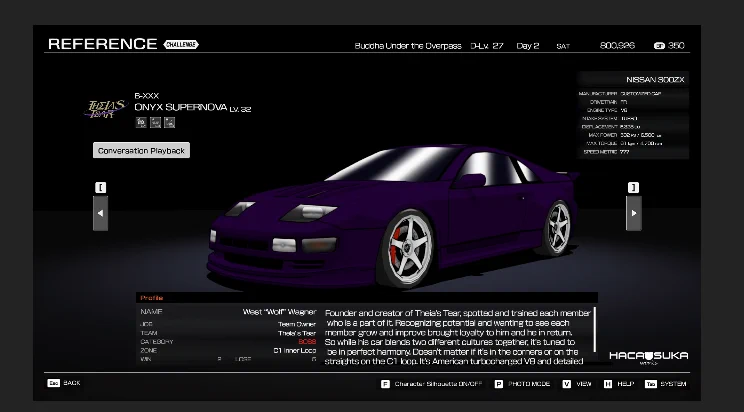
Task: Click the D-Lv. 27 indicator
Action: [486, 46]
